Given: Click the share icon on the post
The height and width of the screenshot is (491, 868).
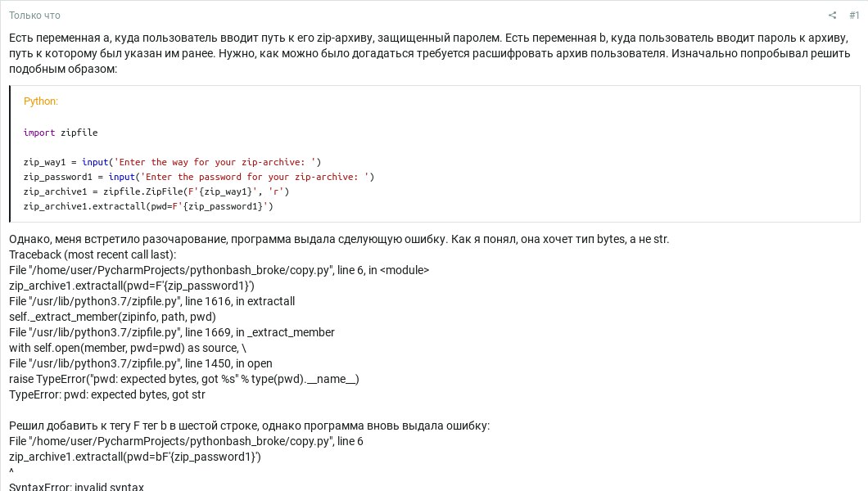Looking at the screenshot, I should (832, 16).
